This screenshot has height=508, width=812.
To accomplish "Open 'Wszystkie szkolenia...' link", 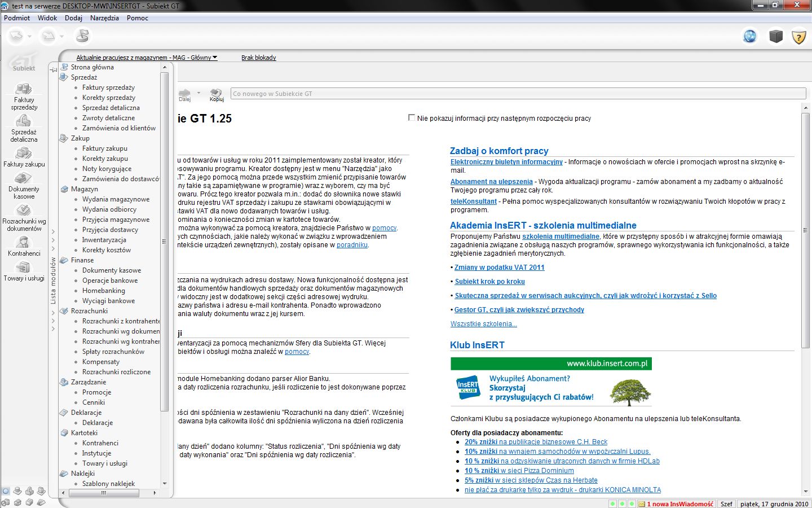I will point(483,324).
